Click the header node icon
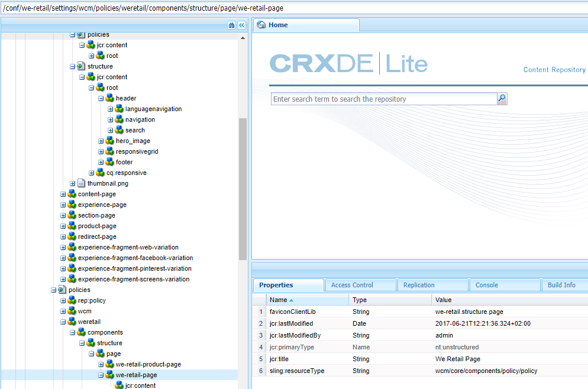Image resolution: width=588 pixels, height=389 pixels. click(x=110, y=98)
